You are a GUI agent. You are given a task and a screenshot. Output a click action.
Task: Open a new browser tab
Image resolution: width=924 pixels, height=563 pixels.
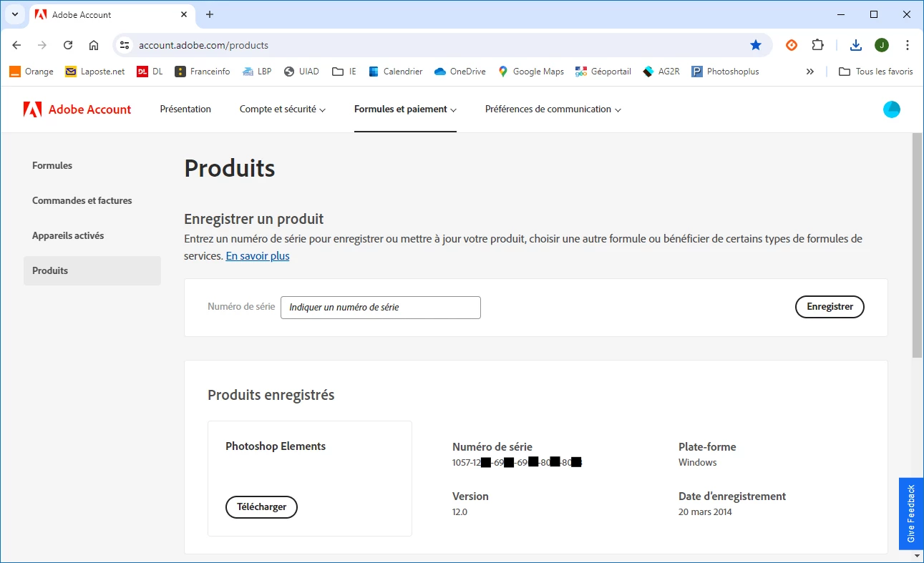click(210, 14)
